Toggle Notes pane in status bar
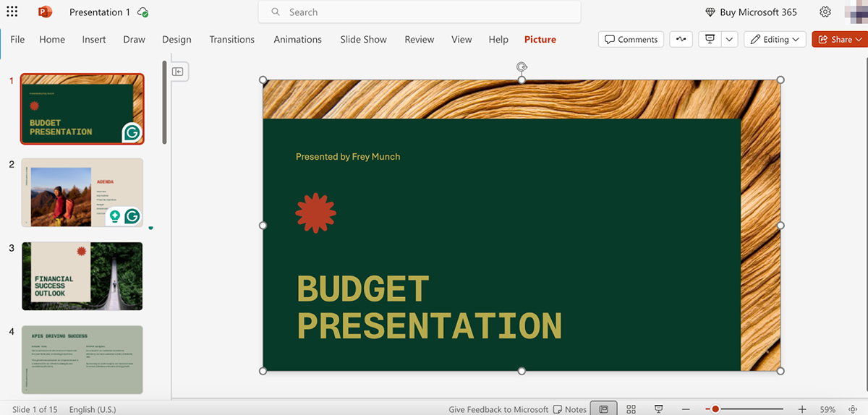 pyautogui.click(x=570, y=409)
